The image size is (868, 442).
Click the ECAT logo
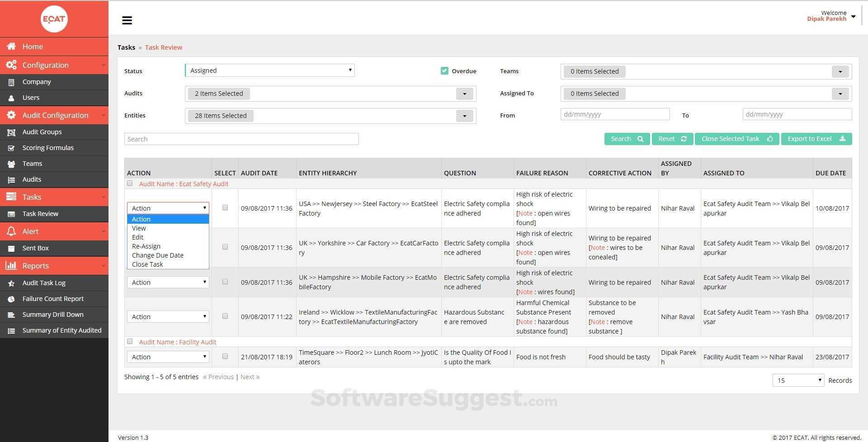tap(54, 19)
